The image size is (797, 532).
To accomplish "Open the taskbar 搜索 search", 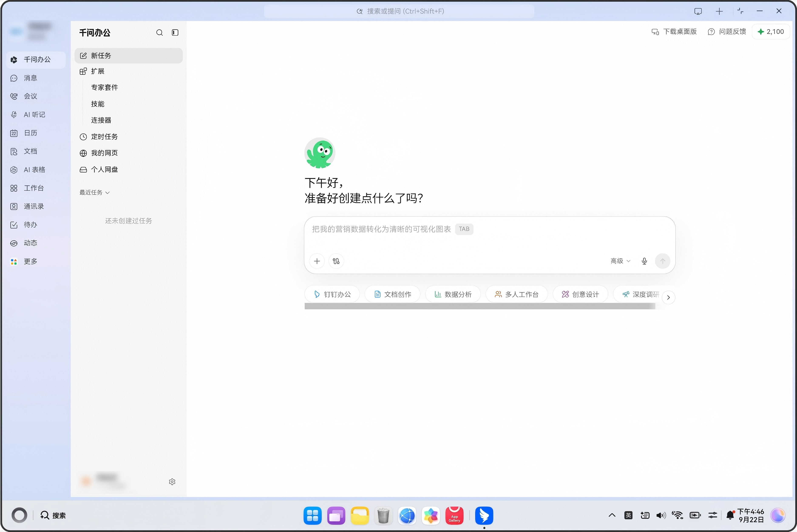I will (53, 515).
